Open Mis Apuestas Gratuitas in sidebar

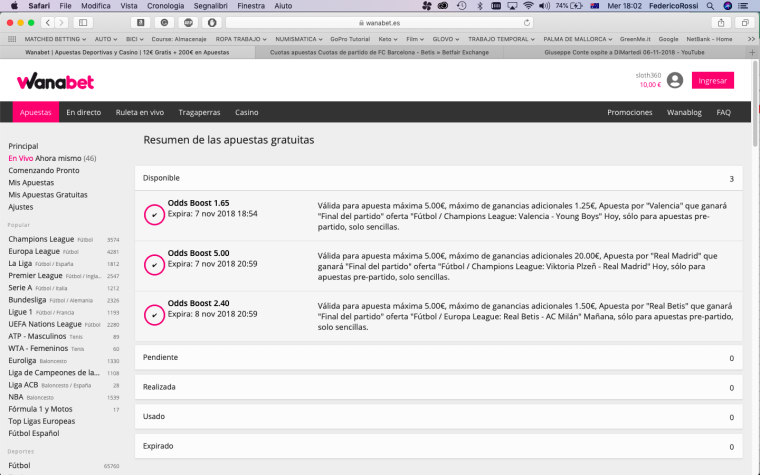[48, 194]
